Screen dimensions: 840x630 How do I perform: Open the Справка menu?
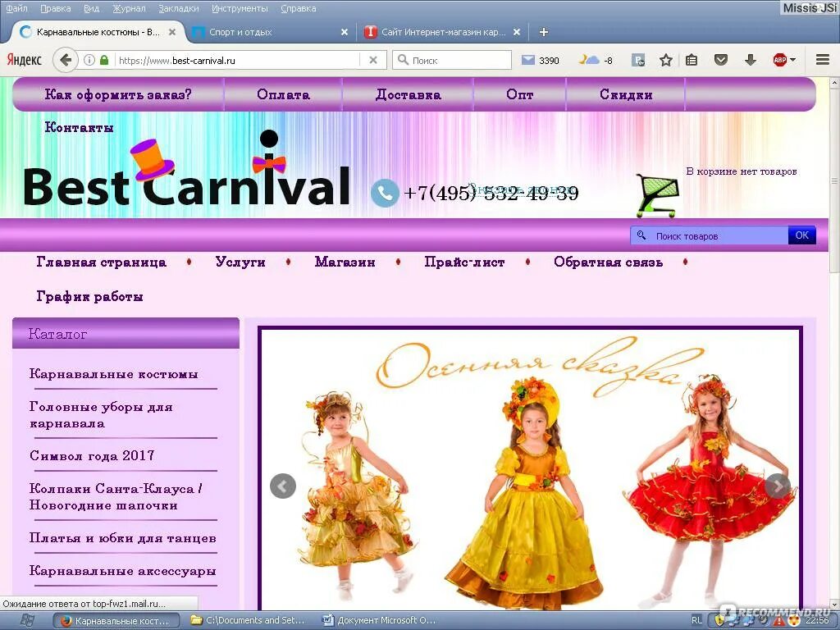[x=299, y=8]
